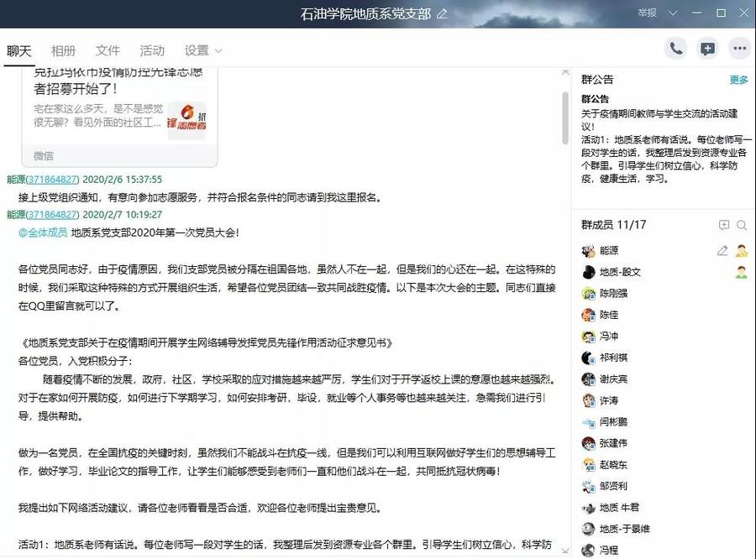
Task: Click the add-member icon next to 群成员
Action: [722, 225]
